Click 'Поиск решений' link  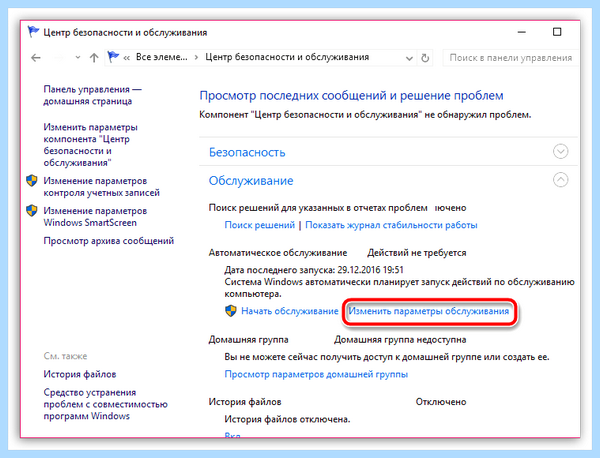pyautogui.click(x=259, y=225)
